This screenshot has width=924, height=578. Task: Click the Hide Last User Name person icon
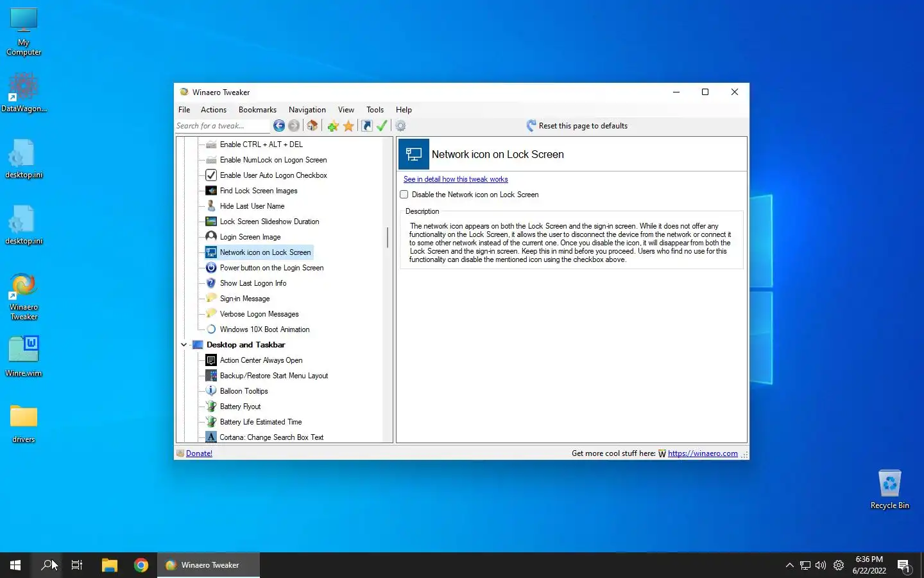(x=211, y=206)
